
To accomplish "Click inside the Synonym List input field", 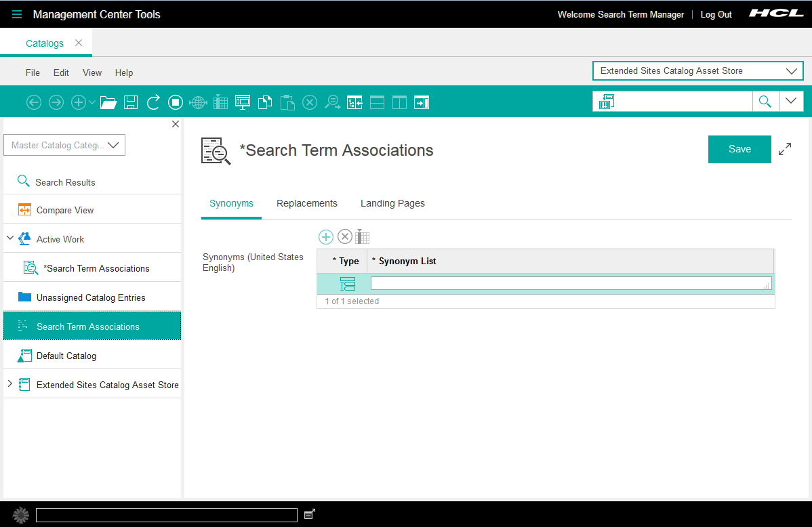I will [569, 283].
